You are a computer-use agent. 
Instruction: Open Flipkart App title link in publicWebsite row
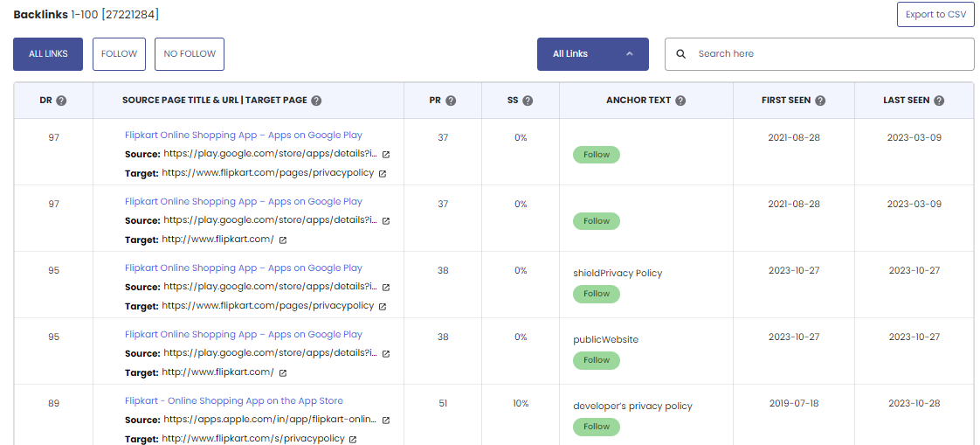tap(243, 334)
